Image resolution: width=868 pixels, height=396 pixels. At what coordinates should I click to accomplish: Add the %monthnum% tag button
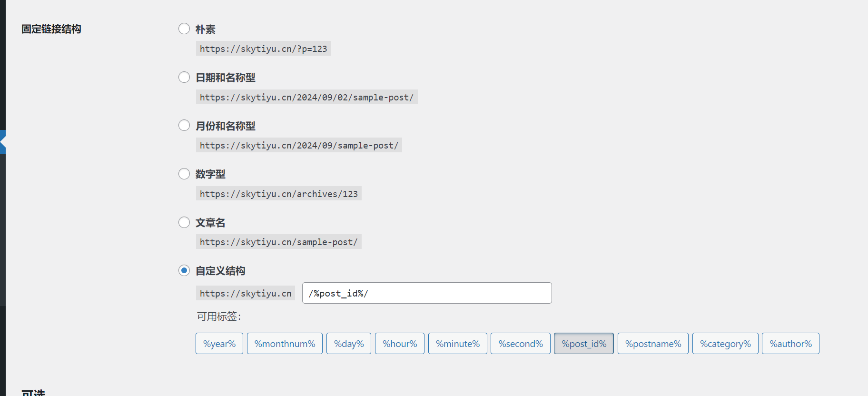285,344
